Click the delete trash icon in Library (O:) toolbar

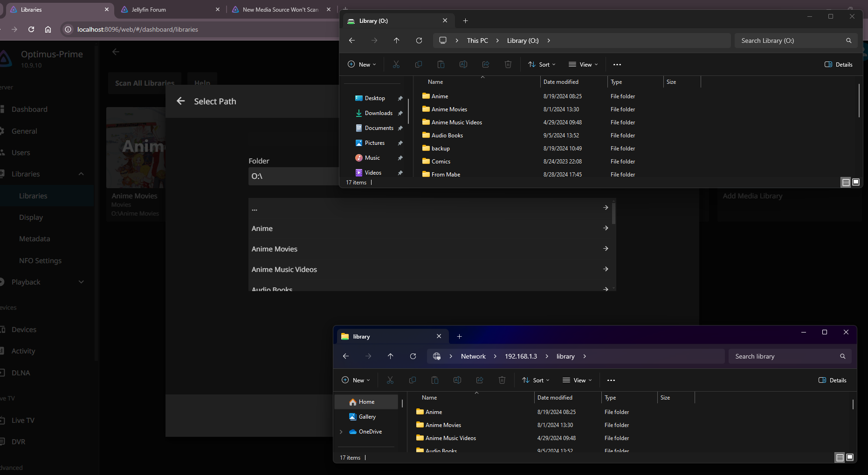click(x=508, y=64)
